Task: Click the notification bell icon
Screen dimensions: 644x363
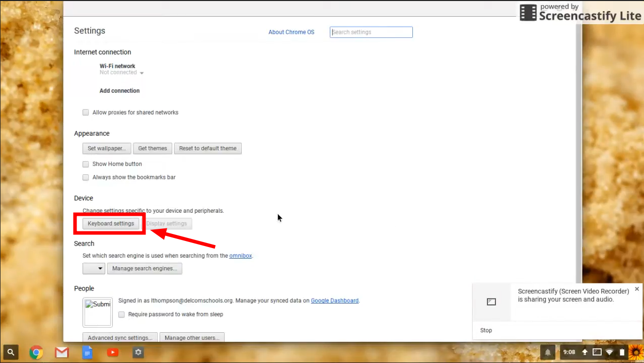Action: (x=547, y=352)
